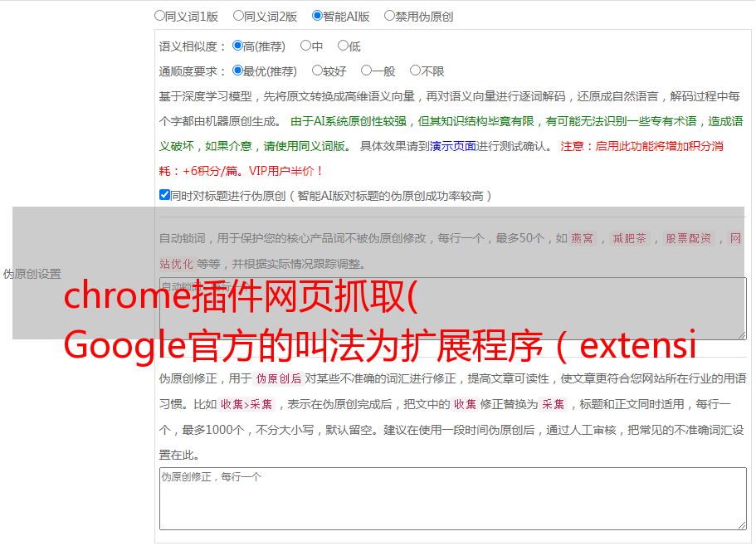The height and width of the screenshot is (546, 756).
Task: Select the 同义词2版 radio option
Action: tap(238, 16)
